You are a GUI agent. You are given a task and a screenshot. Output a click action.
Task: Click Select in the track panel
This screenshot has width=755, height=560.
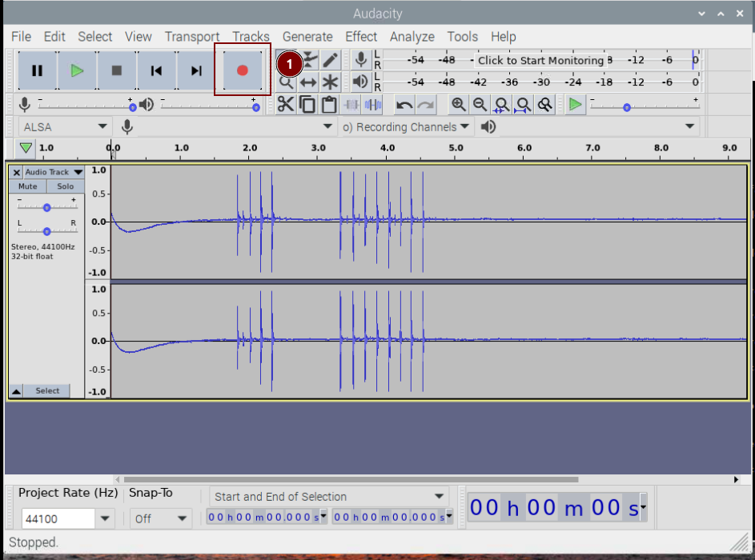[47, 390]
